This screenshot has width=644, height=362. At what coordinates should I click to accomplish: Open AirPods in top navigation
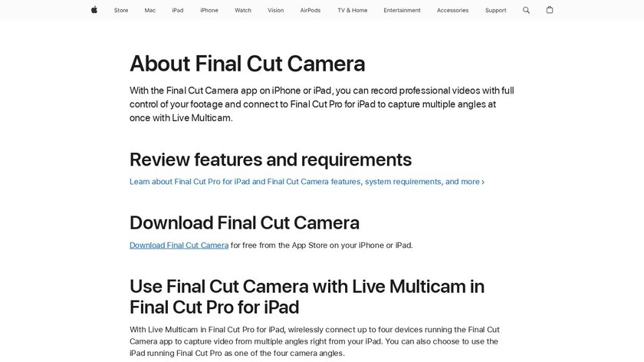pos(310,10)
